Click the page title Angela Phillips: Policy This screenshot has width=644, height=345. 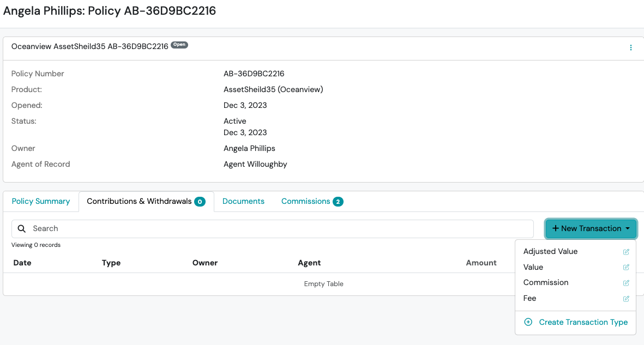point(109,11)
